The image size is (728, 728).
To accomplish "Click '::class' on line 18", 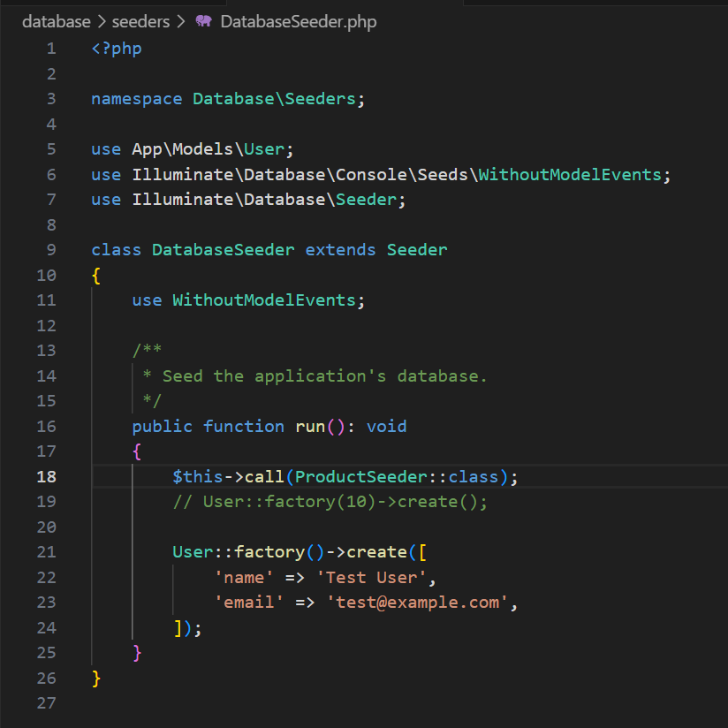I will pos(463,476).
